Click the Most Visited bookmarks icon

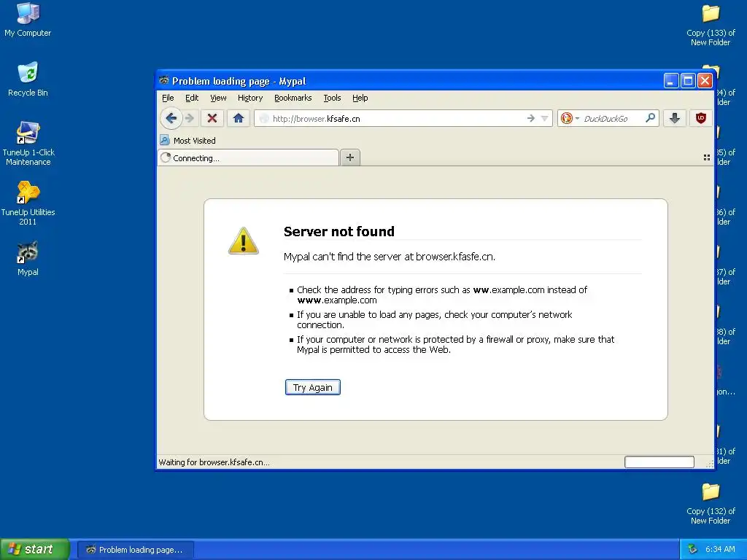(165, 140)
